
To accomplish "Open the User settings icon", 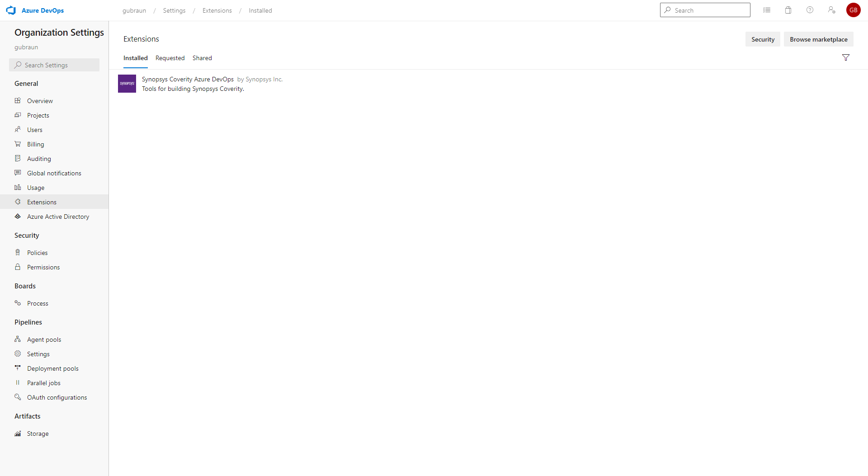I will tap(832, 10).
